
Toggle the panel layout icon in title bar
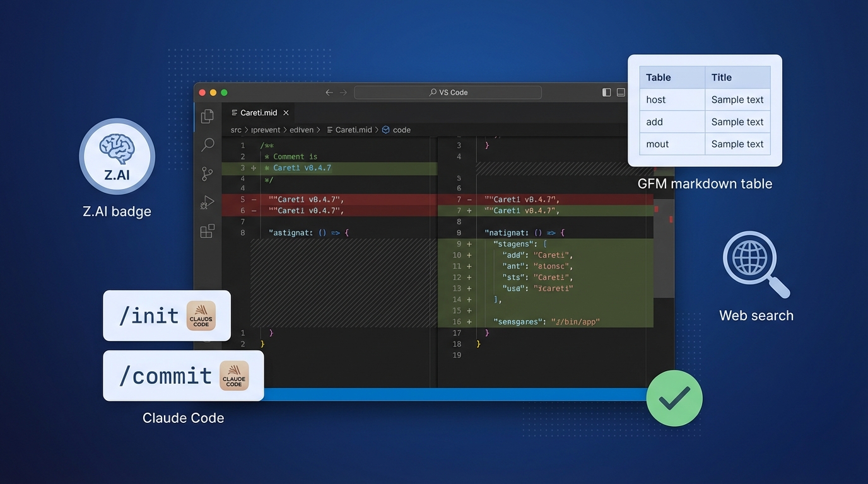621,93
